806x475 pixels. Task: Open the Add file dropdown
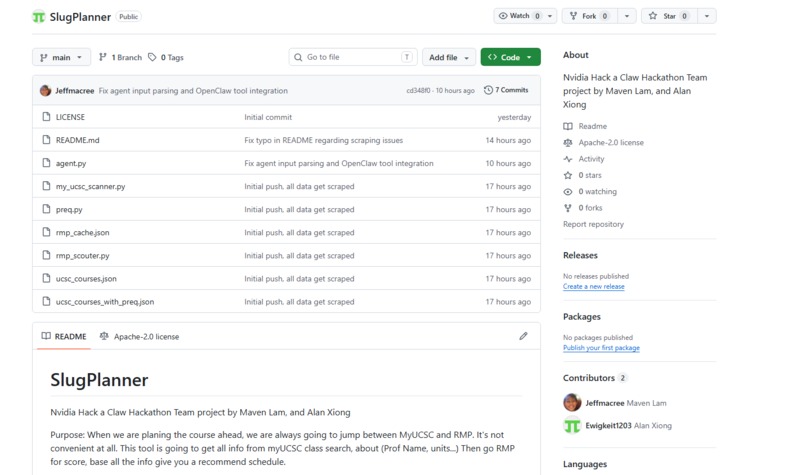449,57
